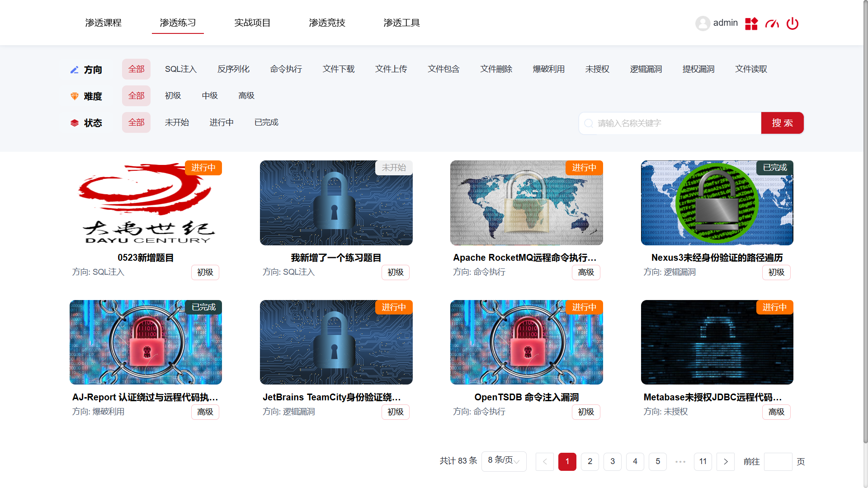The image size is (868, 488).
Task: Open the 渗透练习 tab
Action: click(178, 23)
